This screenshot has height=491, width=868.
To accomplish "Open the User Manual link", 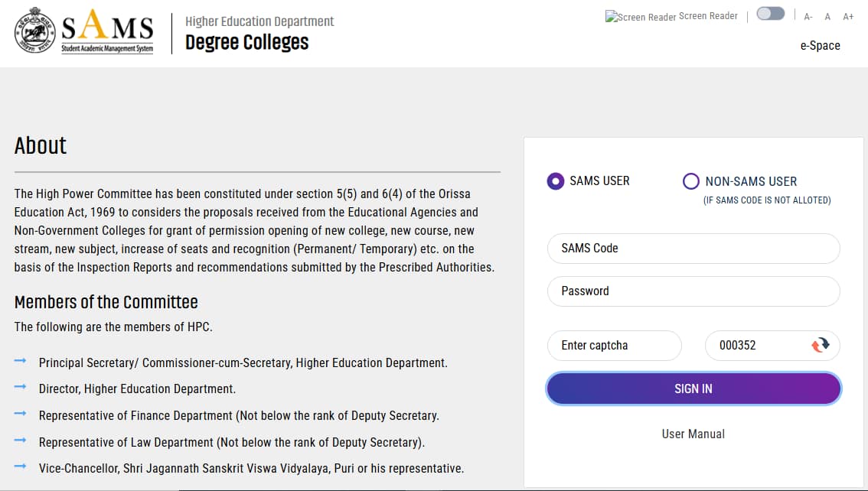I will point(693,434).
